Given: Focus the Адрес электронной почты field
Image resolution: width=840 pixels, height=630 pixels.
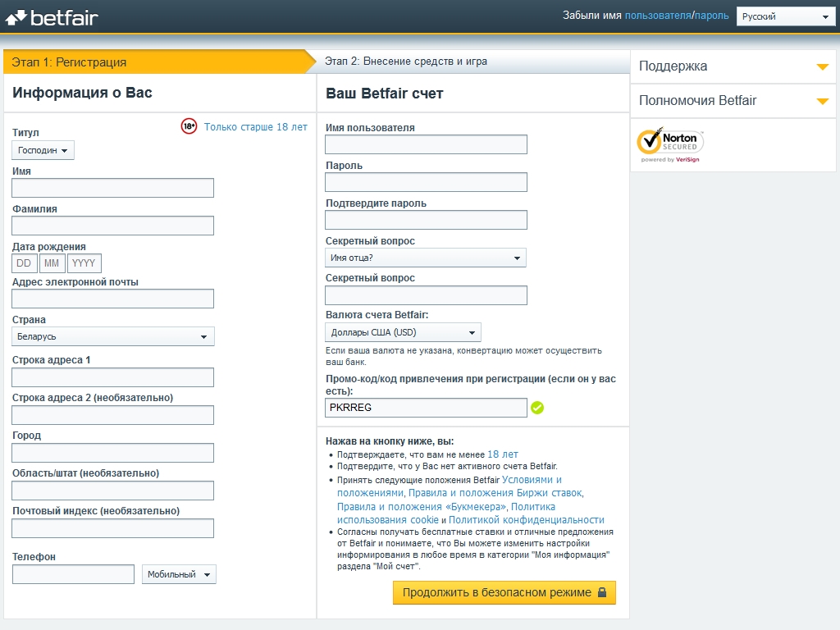Looking at the screenshot, I should pyautogui.click(x=112, y=299).
